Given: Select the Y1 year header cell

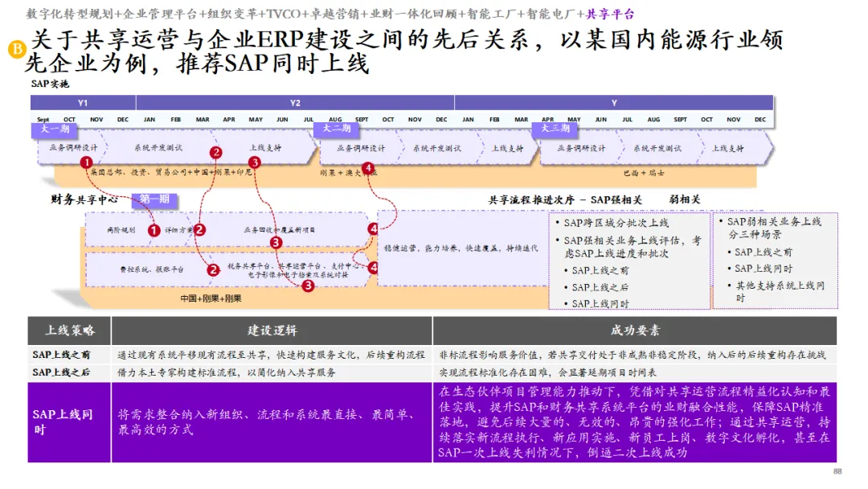Looking at the screenshot, I should click(83, 102).
